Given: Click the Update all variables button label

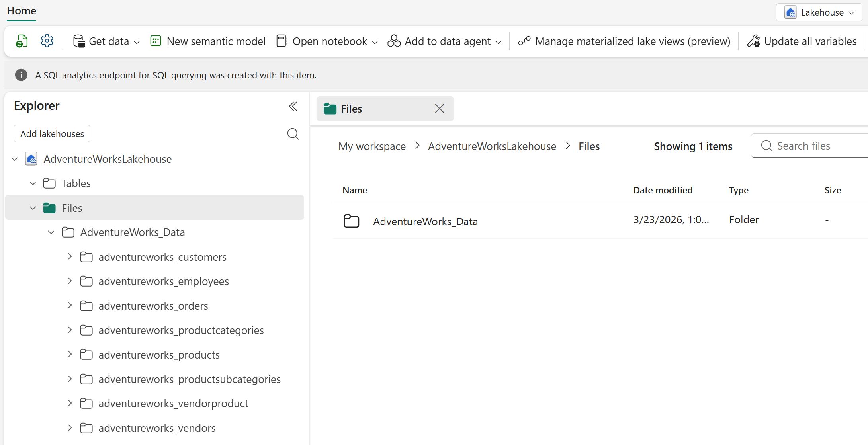Looking at the screenshot, I should tap(810, 41).
